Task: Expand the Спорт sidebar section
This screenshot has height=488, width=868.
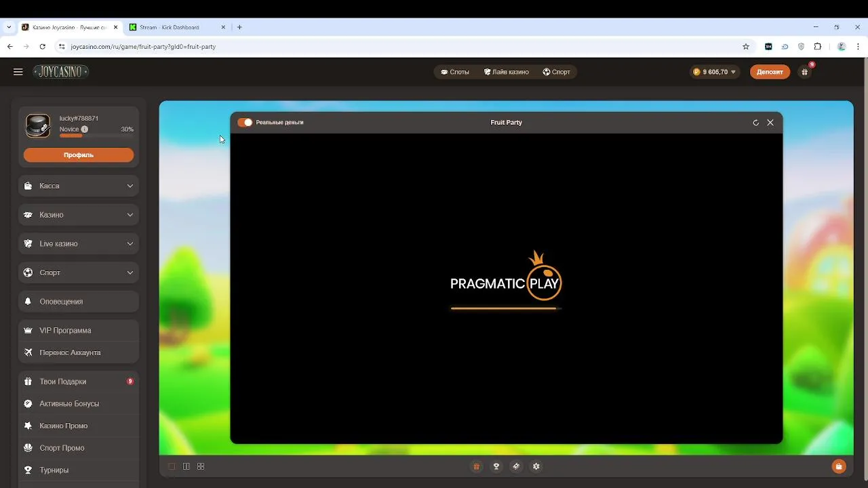Action: pyautogui.click(x=79, y=272)
